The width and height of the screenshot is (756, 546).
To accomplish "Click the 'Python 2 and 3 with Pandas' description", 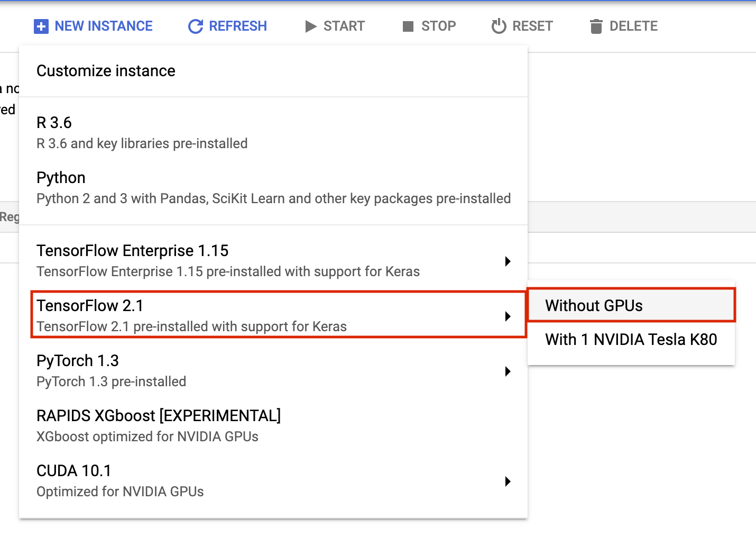I will pyautogui.click(x=274, y=198).
